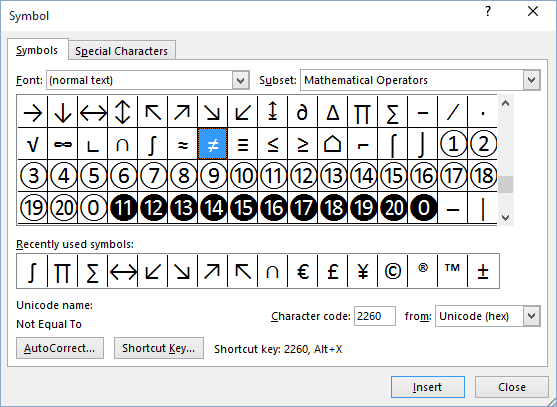Screen dimensions: 557x407
Task: Click the Close button at the bottom
Action: [512, 387]
